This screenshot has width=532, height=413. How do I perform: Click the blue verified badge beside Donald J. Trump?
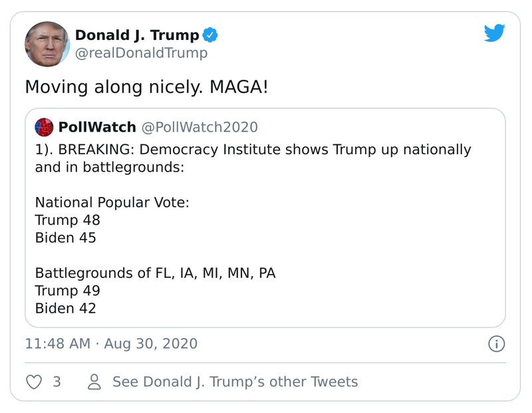coord(209,35)
